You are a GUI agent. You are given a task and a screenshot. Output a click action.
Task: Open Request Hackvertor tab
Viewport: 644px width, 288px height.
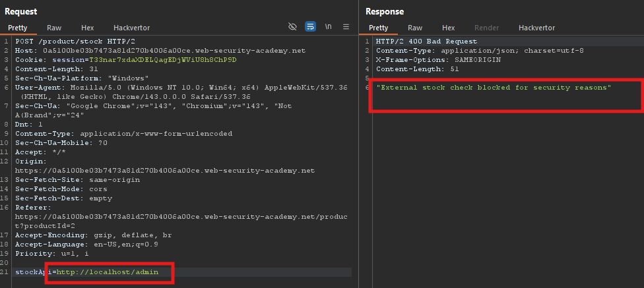point(131,28)
